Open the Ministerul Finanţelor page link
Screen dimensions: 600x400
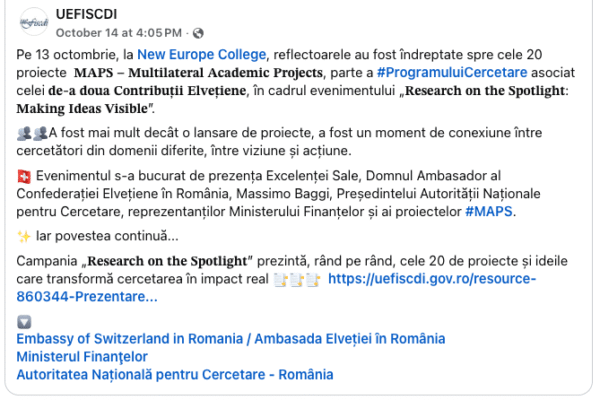click(x=82, y=357)
